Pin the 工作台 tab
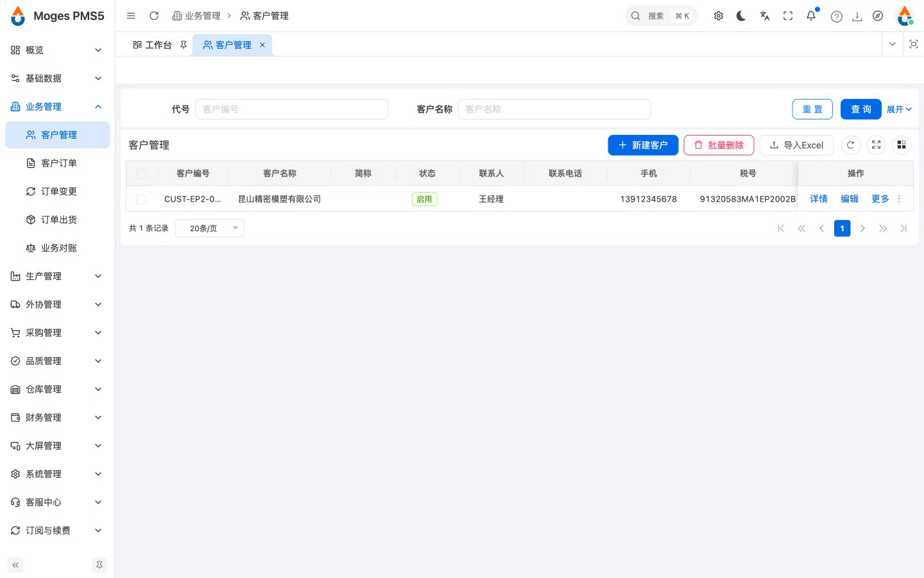The image size is (924, 578). 184,45
